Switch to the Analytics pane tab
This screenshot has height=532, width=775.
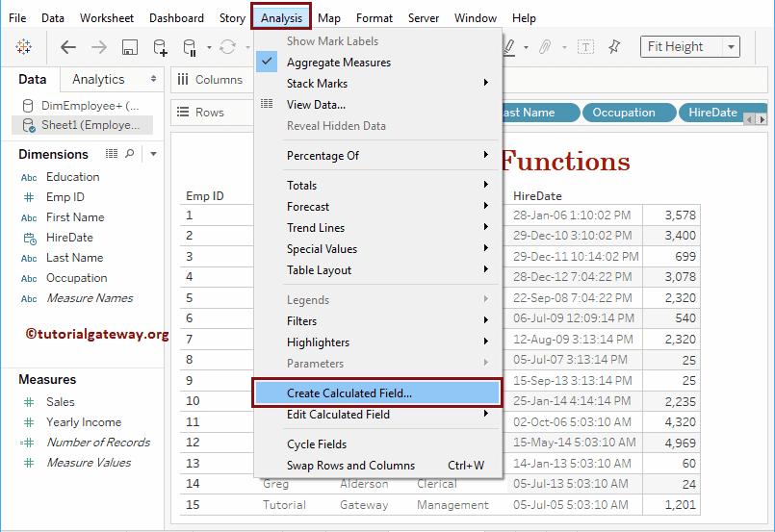click(x=98, y=80)
